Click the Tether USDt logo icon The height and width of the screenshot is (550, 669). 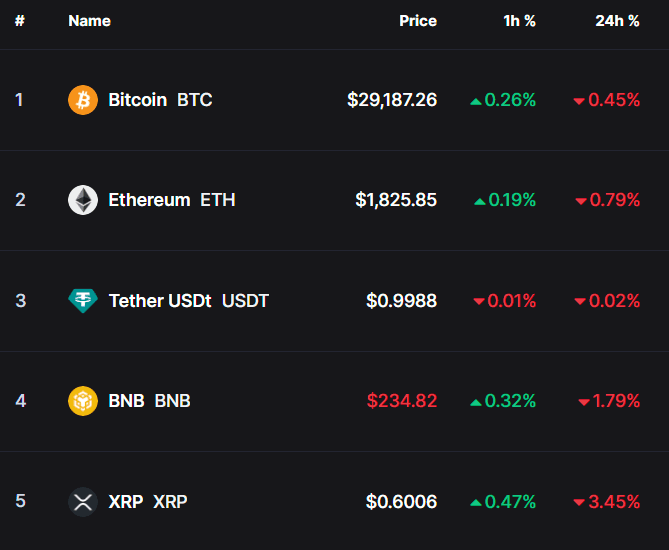click(83, 300)
